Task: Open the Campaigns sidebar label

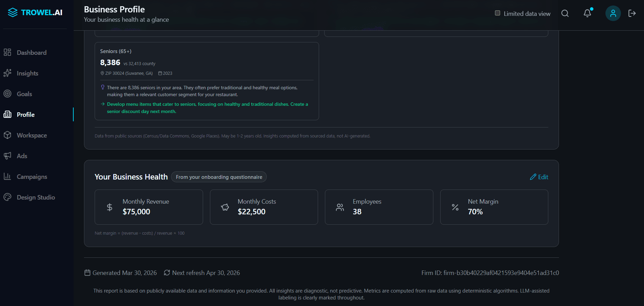Action: click(32, 177)
